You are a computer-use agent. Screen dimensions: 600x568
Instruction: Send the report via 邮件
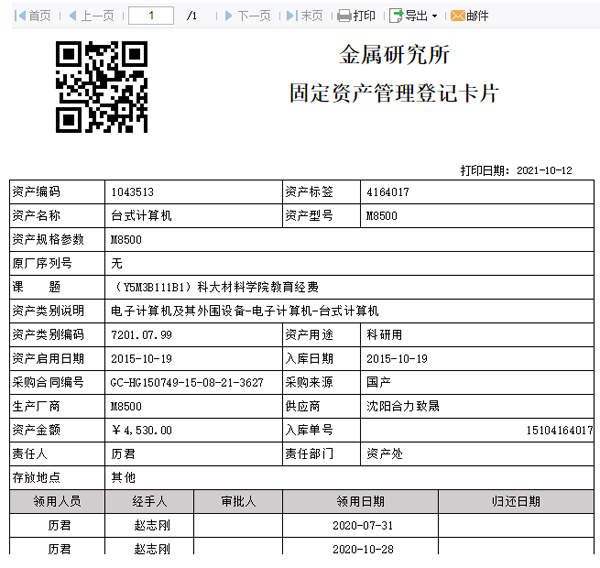coord(469,16)
